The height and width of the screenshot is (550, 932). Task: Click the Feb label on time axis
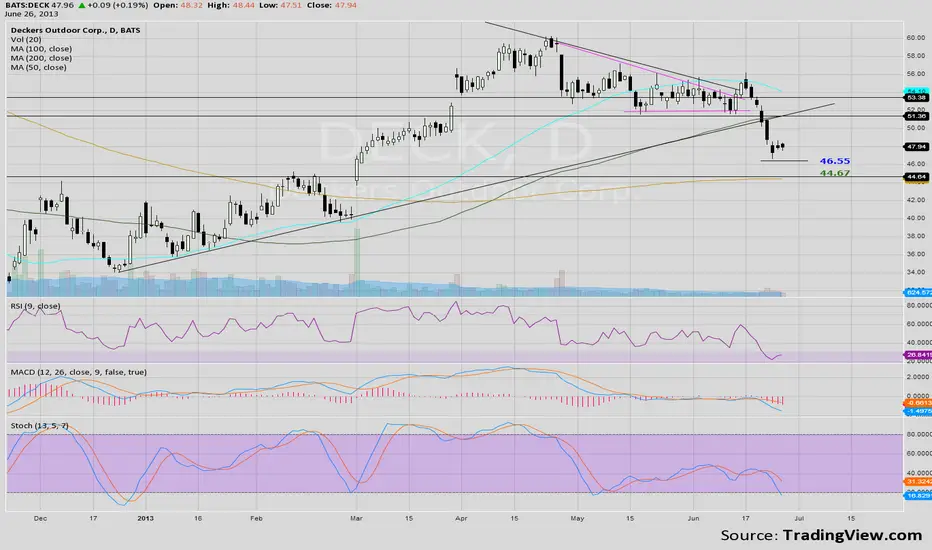pos(256,518)
